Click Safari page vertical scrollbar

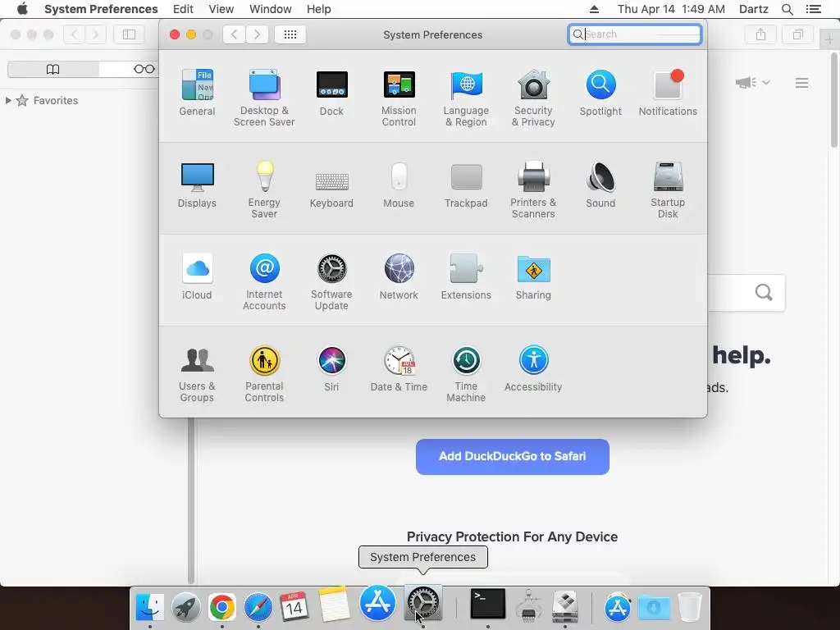point(833,100)
